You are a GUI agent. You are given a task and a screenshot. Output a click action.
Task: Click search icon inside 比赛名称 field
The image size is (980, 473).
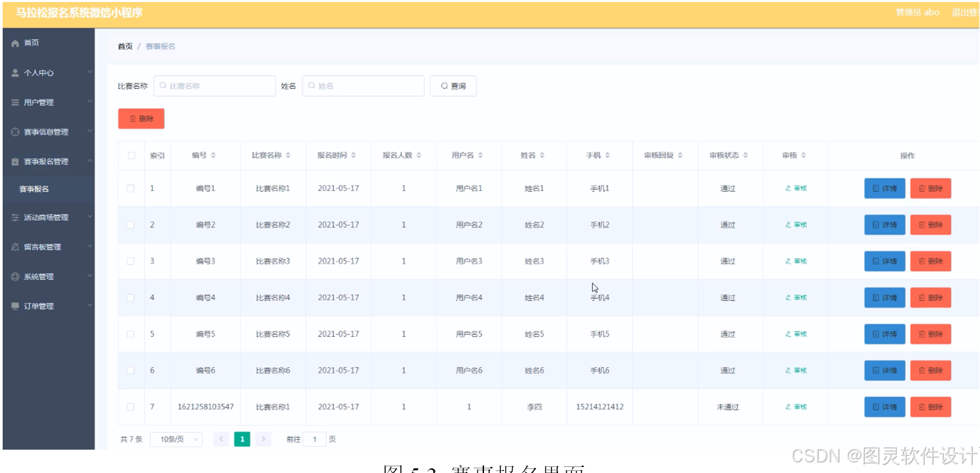pyautogui.click(x=163, y=86)
